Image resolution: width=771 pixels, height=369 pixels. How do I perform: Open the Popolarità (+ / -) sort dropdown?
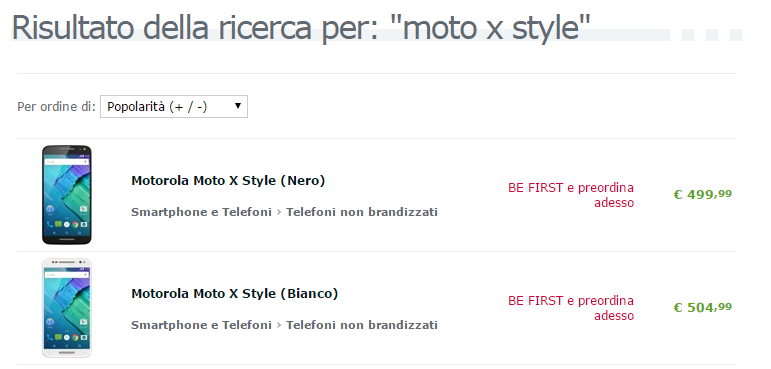pos(174,106)
